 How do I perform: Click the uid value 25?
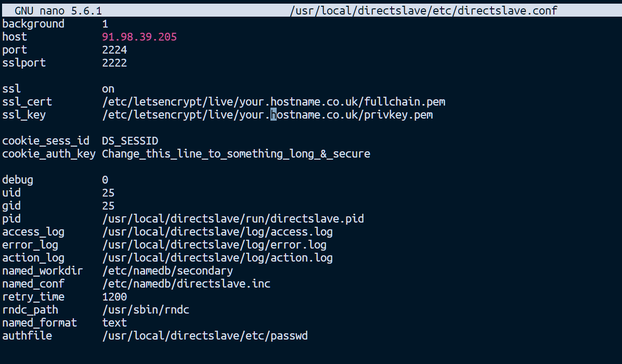pyautogui.click(x=108, y=193)
